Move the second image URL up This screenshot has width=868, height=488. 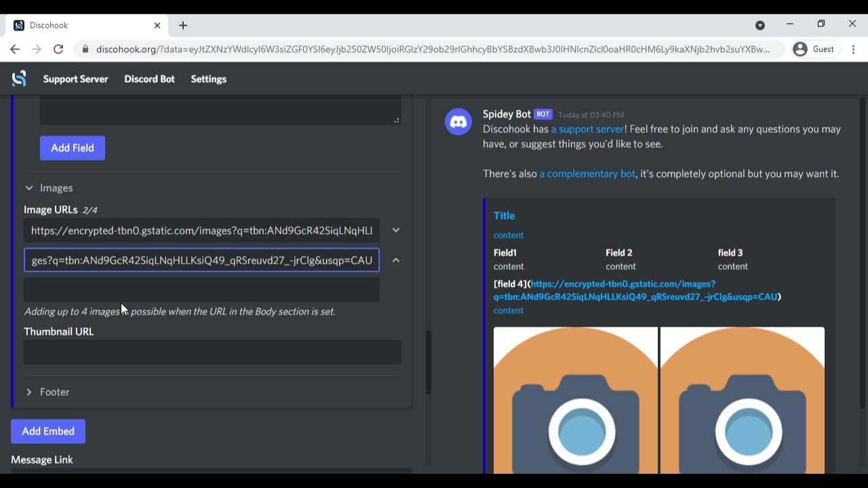(396, 260)
